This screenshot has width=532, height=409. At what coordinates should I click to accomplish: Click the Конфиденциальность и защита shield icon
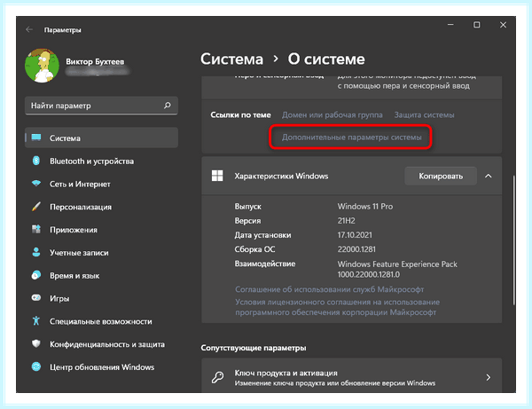[36, 344]
